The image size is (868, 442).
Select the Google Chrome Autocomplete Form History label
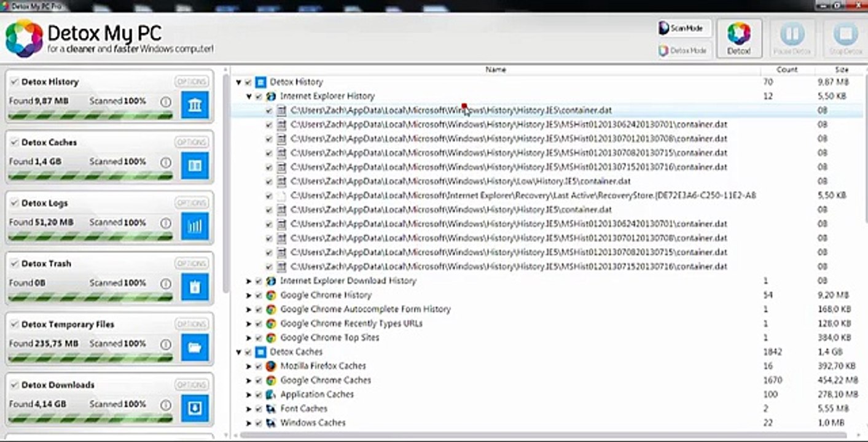tap(365, 309)
